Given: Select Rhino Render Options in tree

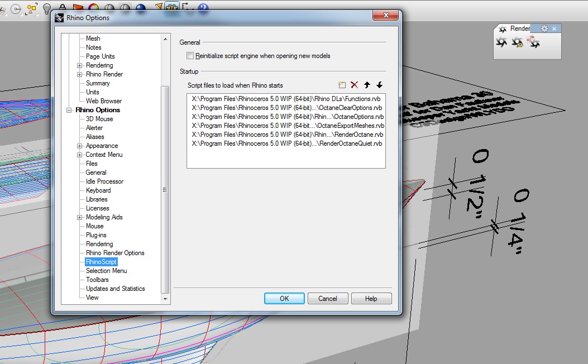Looking at the screenshot, I should coord(115,253).
